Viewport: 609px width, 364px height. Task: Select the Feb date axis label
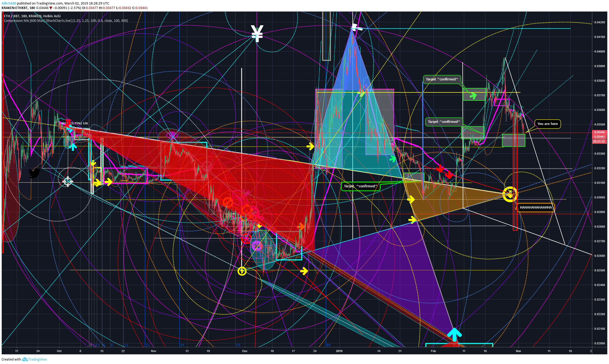(x=433, y=351)
